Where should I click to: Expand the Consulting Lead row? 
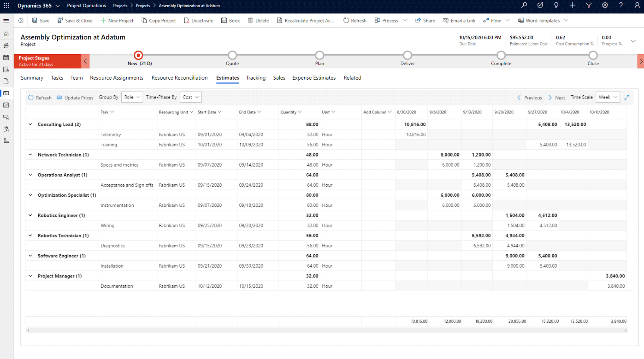[30, 124]
